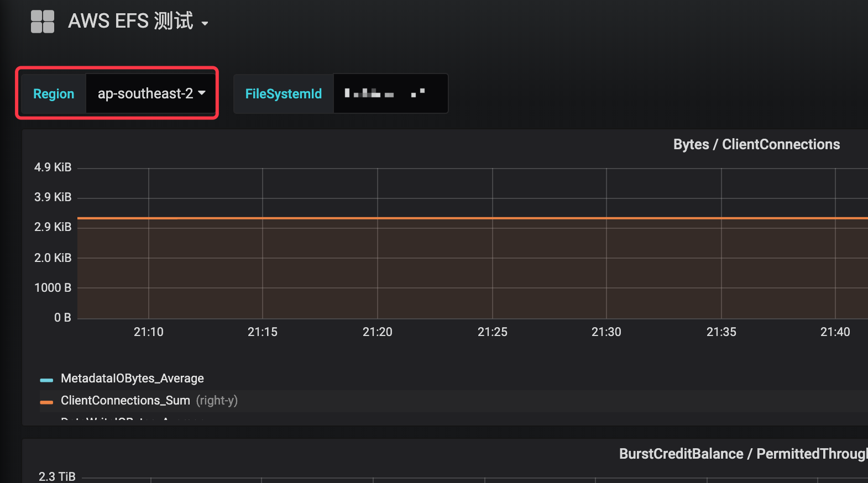This screenshot has height=483, width=868.
Task: Toggle the ClientConnections_Sum legend series
Action: tap(126, 401)
